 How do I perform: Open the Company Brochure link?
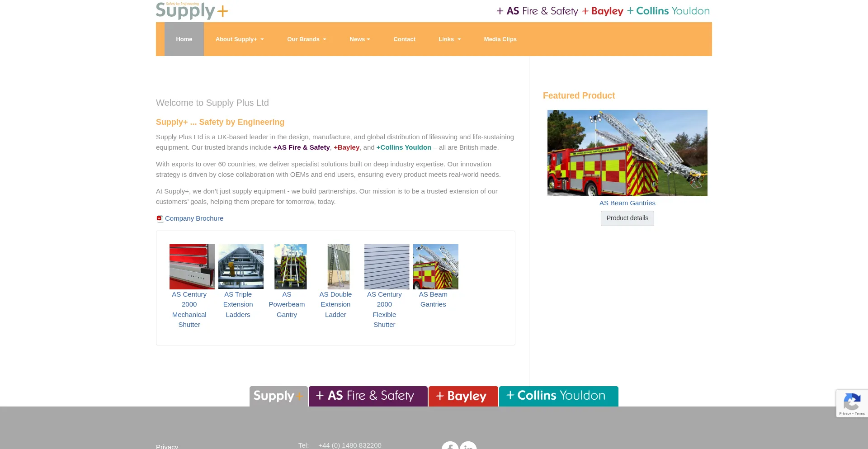[x=194, y=218]
